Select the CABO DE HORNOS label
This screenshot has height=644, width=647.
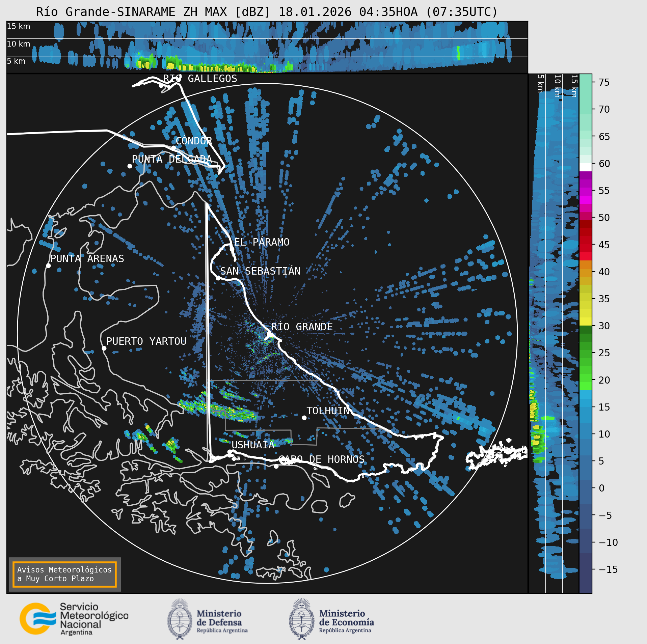point(322,459)
